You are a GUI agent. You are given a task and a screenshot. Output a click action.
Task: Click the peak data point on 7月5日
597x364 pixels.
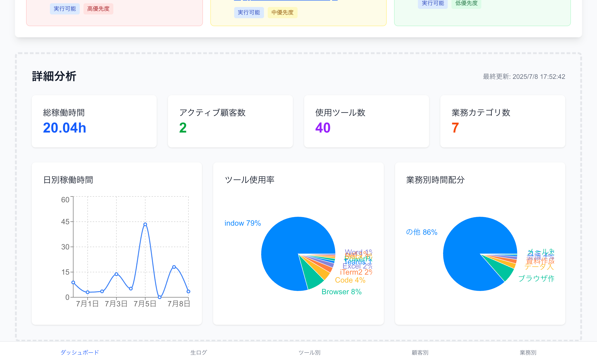click(145, 224)
